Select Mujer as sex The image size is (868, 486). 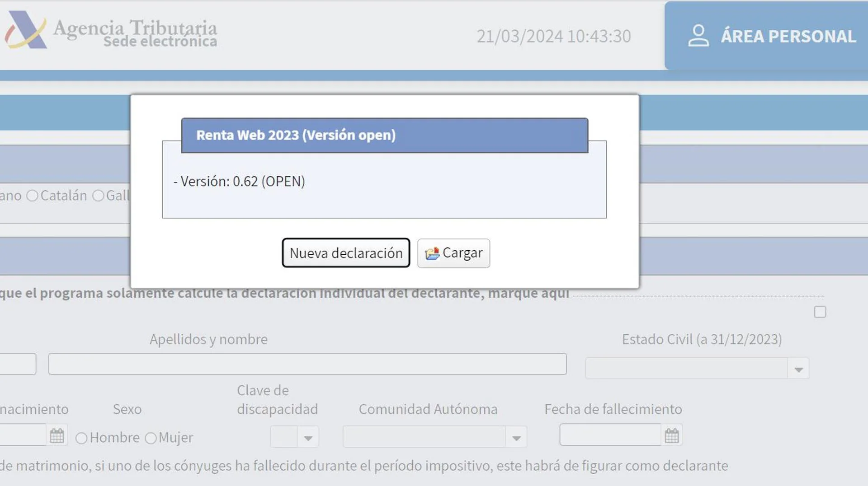pos(151,438)
